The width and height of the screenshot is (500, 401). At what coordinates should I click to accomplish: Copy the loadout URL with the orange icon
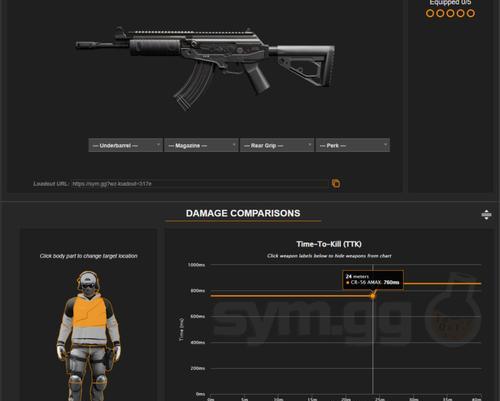[x=336, y=183]
